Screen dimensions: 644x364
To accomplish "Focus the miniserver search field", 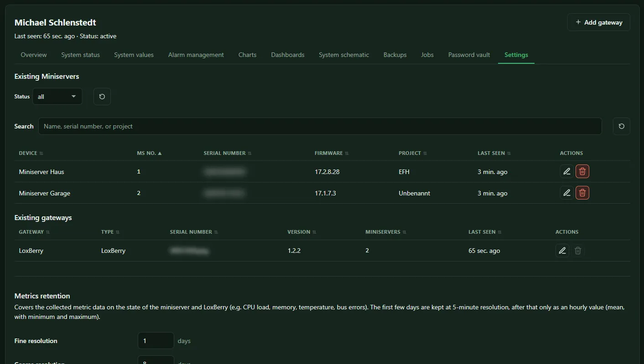I will pos(320,126).
